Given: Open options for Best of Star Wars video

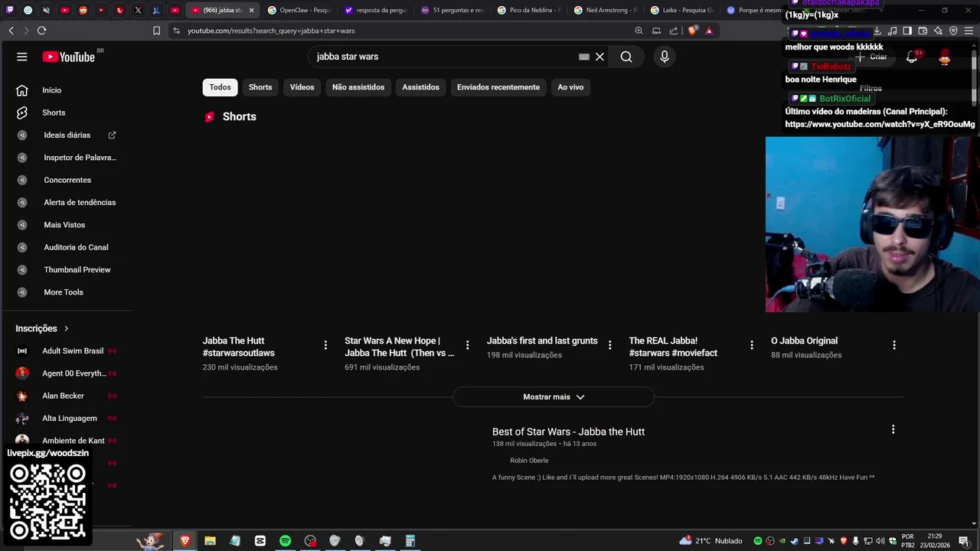Looking at the screenshot, I should 893,429.
